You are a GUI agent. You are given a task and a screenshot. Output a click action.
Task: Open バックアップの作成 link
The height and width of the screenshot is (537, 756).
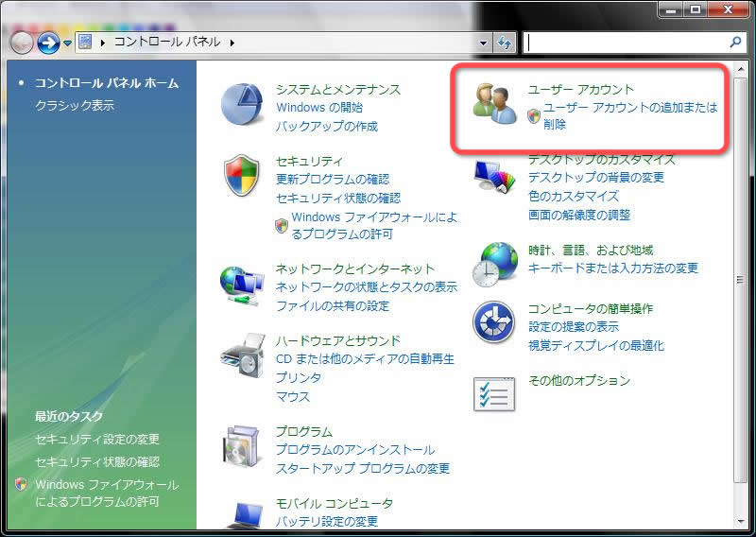(x=326, y=127)
